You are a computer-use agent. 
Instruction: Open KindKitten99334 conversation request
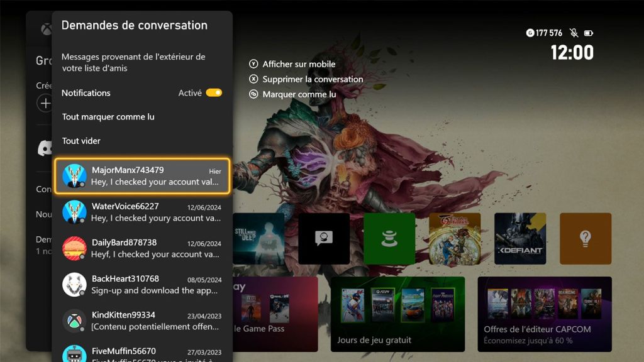(x=142, y=320)
